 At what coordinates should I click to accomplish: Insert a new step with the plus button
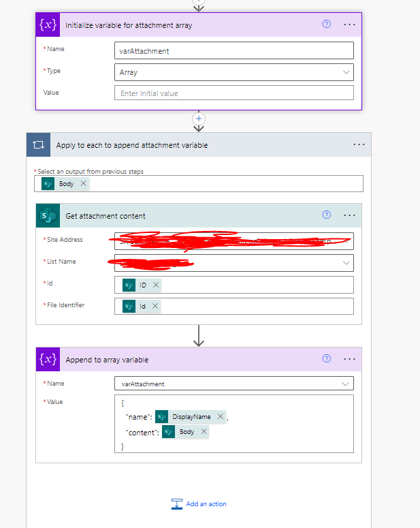point(199,119)
